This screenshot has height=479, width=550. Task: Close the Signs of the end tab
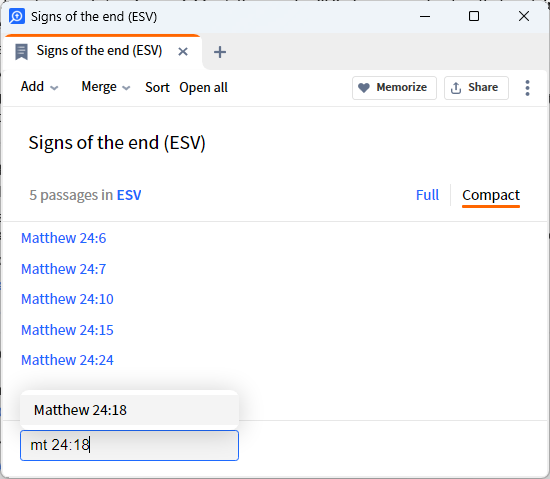point(183,52)
